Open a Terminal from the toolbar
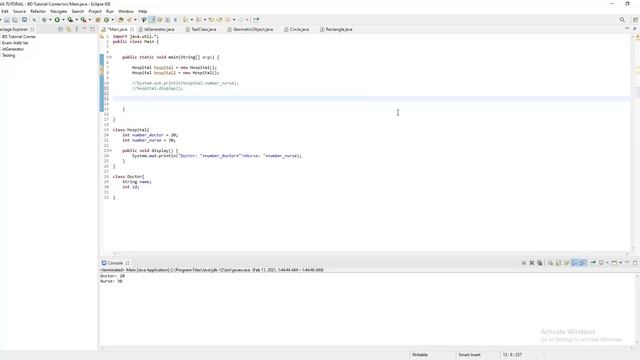Viewport: 640px width, 360px height. point(24,20)
